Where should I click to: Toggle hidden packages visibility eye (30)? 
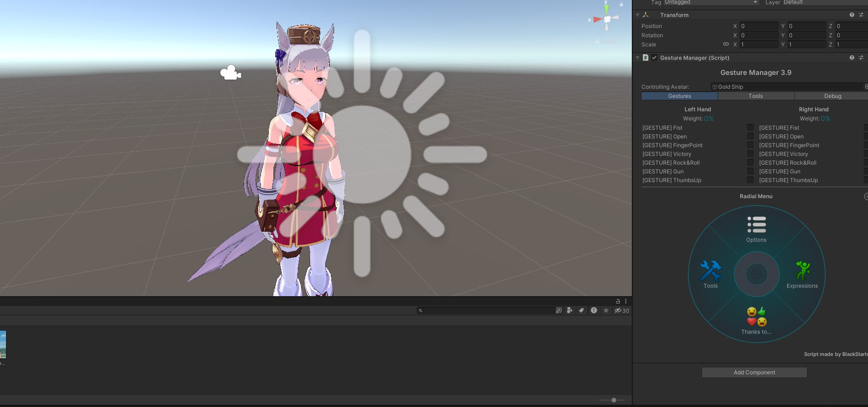coord(622,310)
